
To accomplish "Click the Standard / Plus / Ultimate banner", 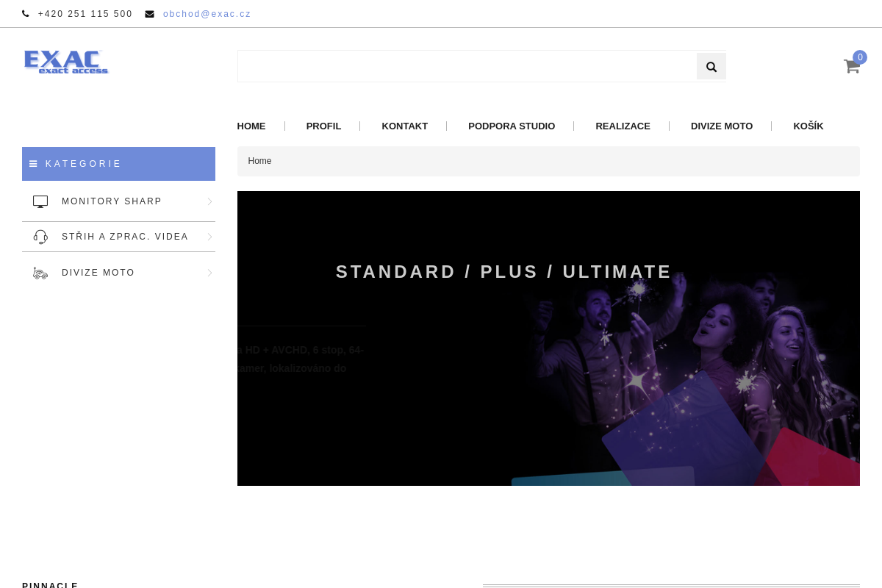I will click(x=548, y=338).
